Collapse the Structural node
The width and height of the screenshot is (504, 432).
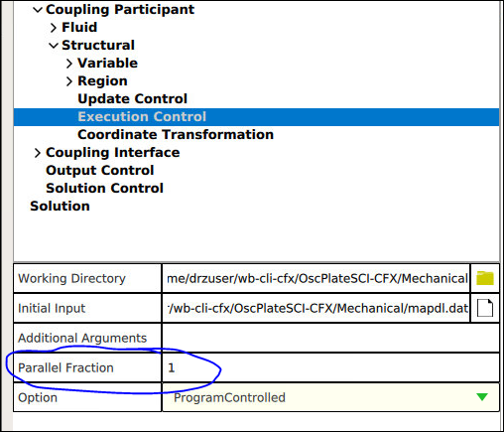54,46
